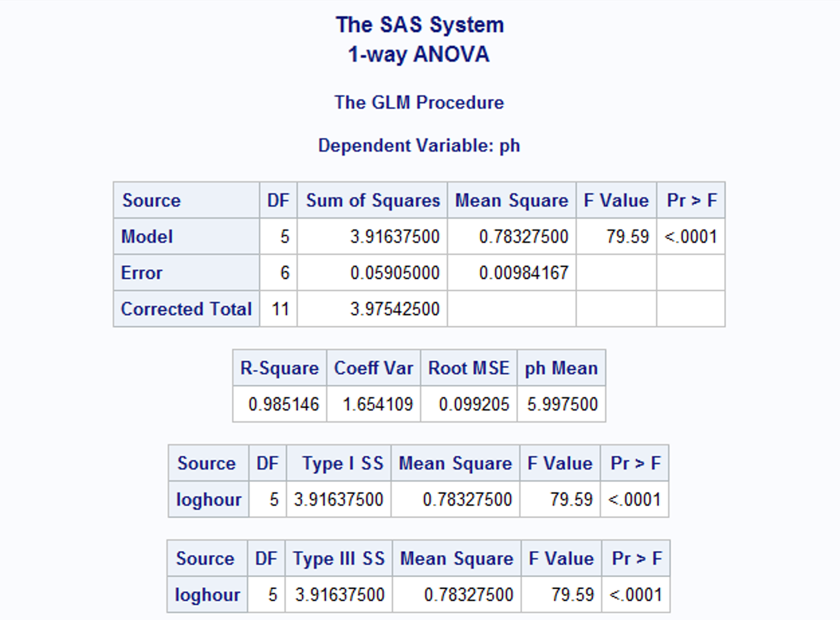The width and height of the screenshot is (840, 620).
Task: Click the "Pr > F" header of the ANOVA table
Action: click(692, 201)
